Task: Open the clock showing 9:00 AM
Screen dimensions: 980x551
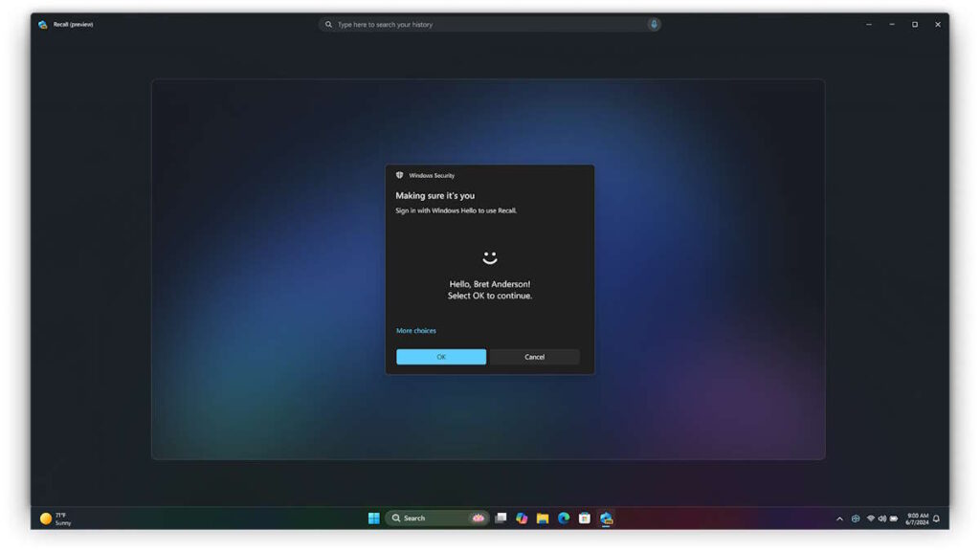Action: [917, 518]
